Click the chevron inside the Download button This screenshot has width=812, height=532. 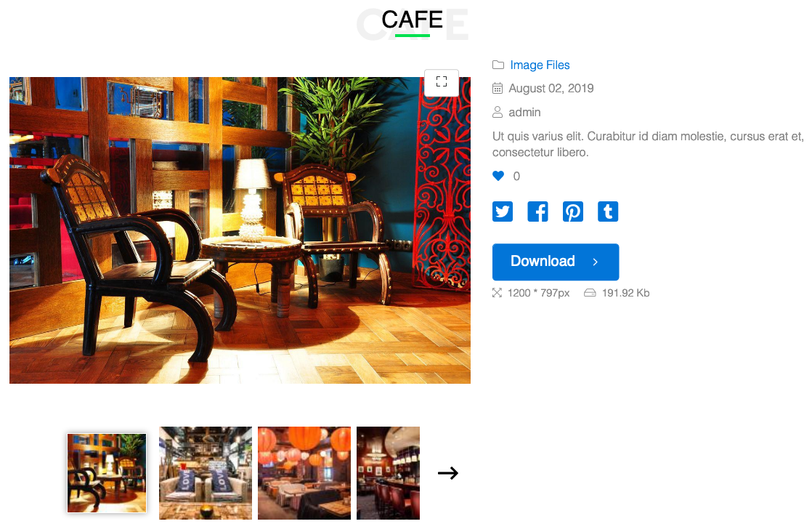596,262
